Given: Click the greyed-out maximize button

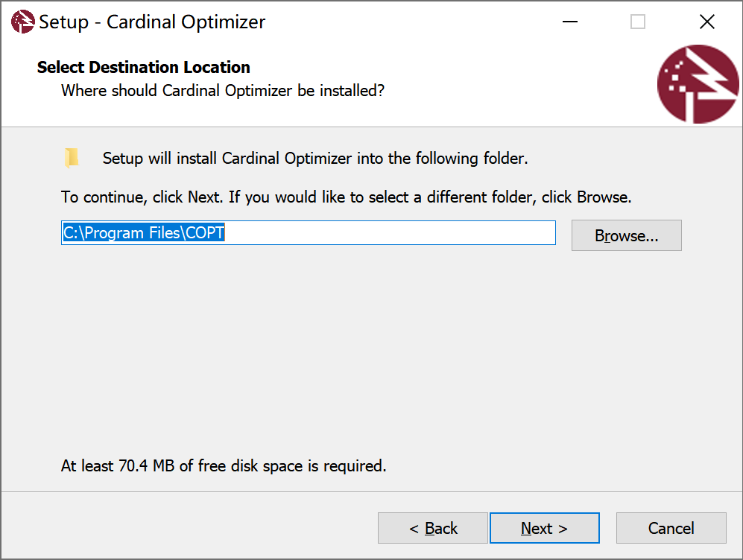Looking at the screenshot, I should click(x=638, y=22).
